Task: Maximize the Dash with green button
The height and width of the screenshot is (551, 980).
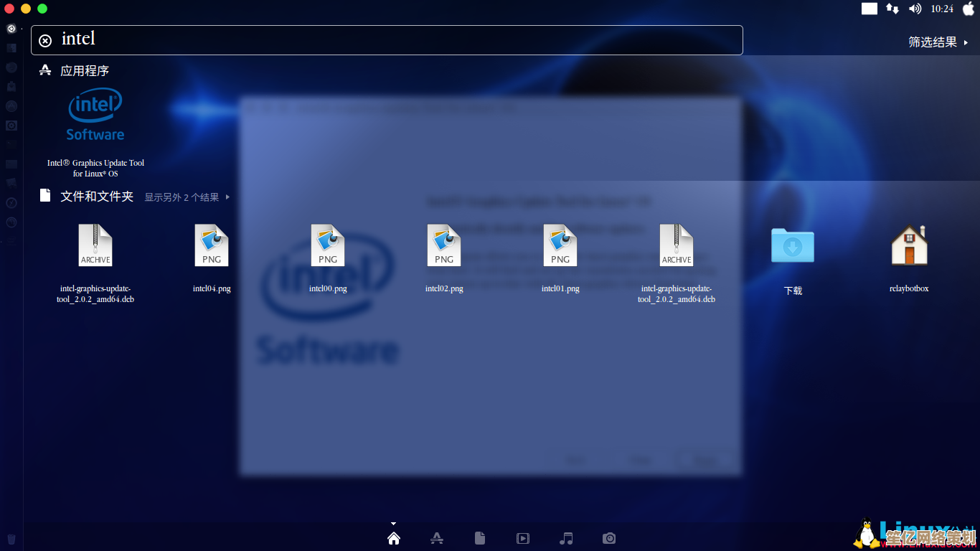Action: point(42,9)
